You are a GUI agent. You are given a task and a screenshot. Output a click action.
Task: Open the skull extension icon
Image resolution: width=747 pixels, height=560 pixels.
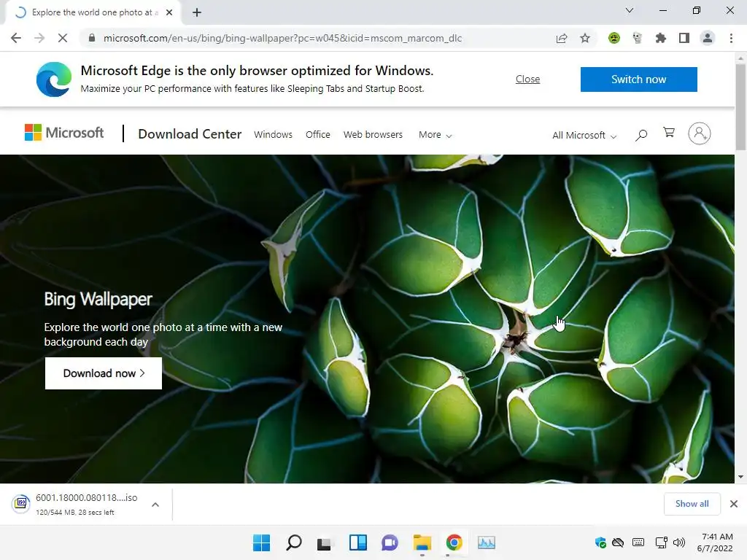tap(638, 38)
